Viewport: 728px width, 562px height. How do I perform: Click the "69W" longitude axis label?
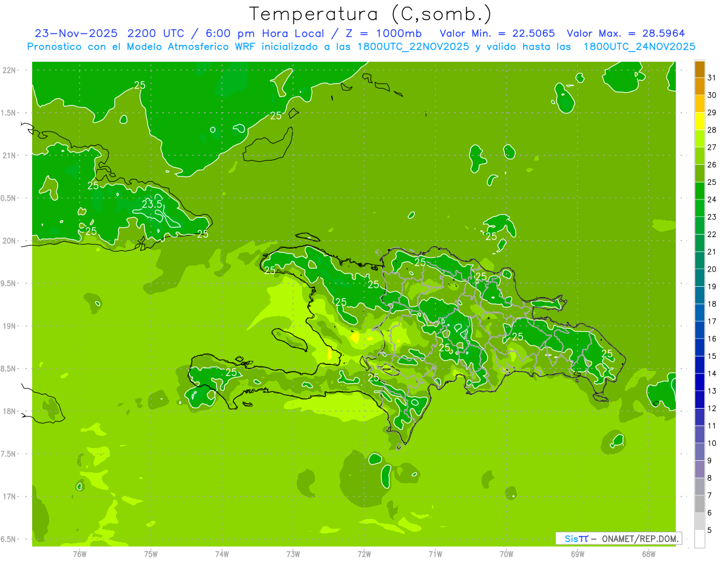pos(578,554)
